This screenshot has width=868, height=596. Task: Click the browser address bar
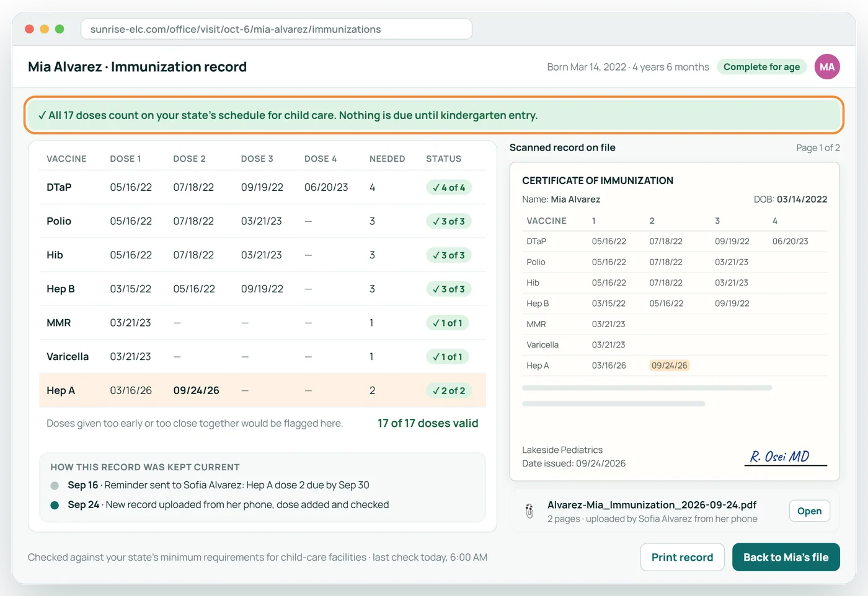[277, 29]
